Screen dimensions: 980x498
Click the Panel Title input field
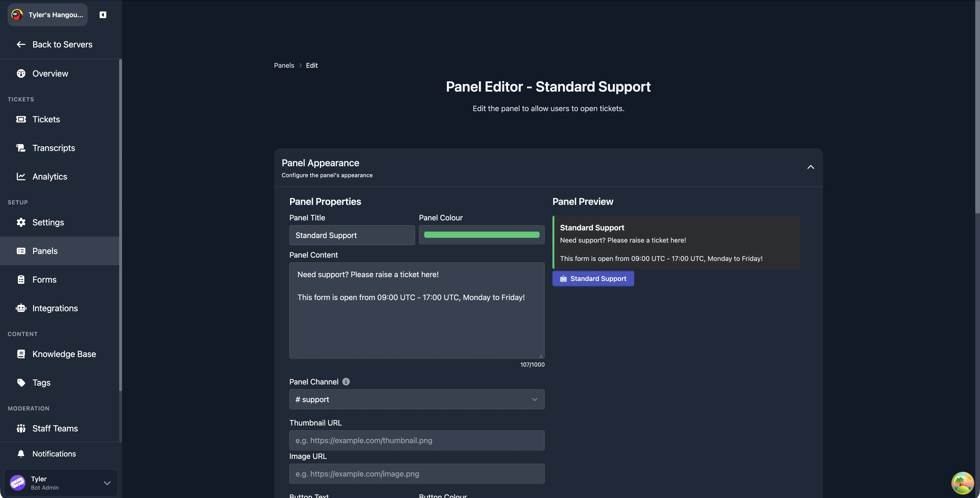(352, 235)
